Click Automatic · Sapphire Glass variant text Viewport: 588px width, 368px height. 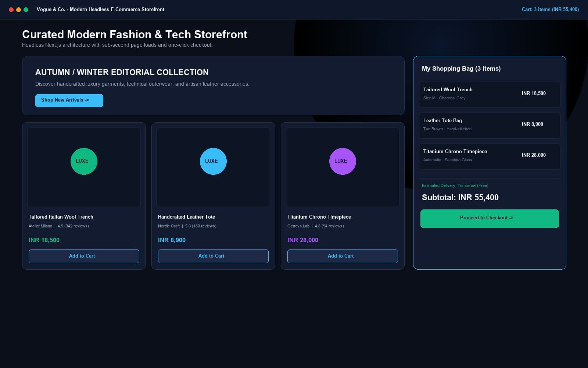tap(448, 160)
